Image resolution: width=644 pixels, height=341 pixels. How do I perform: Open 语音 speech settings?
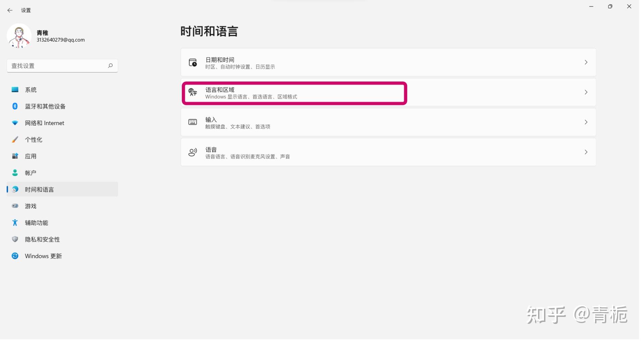click(x=369, y=152)
